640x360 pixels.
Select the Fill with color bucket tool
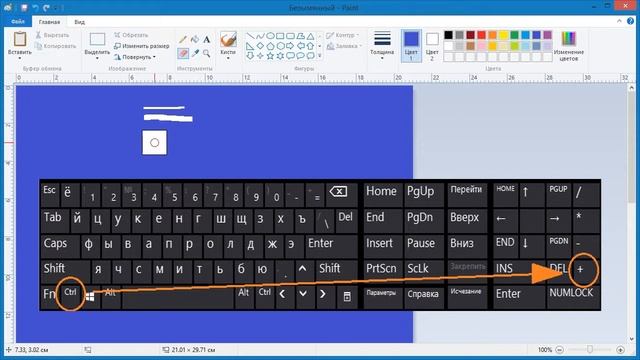point(195,39)
